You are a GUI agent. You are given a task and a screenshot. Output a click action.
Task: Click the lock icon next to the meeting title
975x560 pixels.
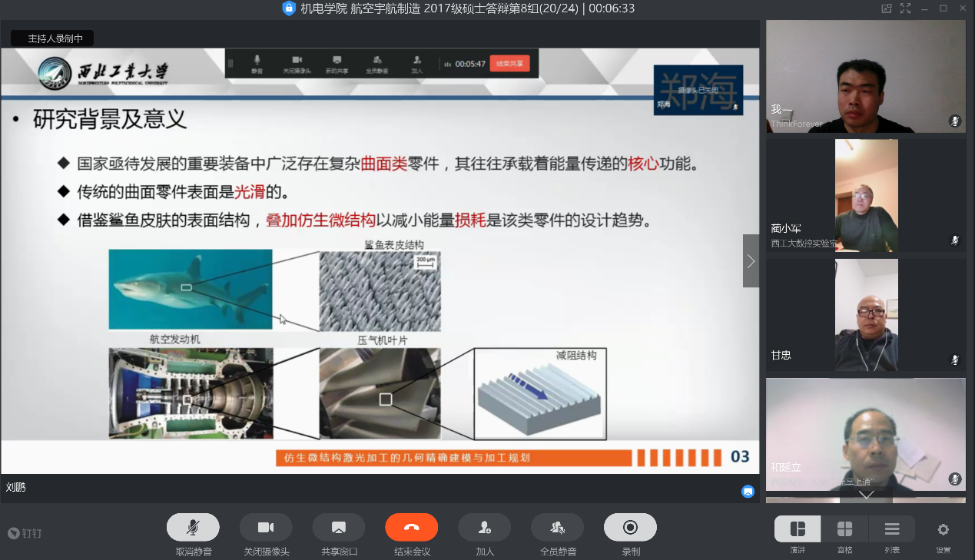[x=289, y=8]
